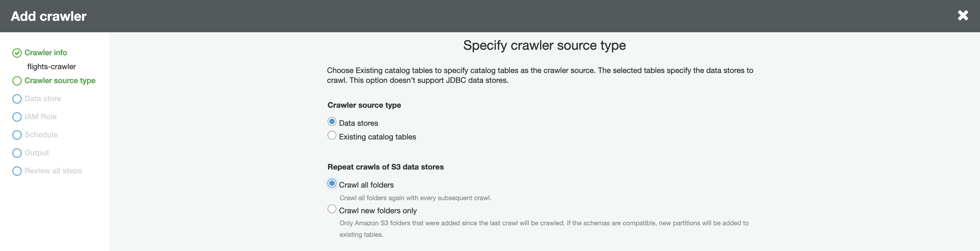Open the Crawler source type step

click(60, 81)
